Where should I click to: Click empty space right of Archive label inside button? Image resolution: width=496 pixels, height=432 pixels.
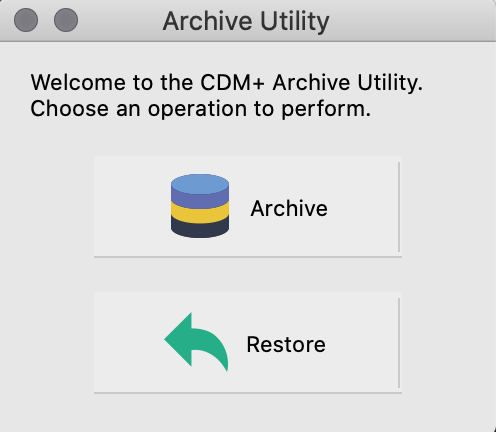pos(362,208)
